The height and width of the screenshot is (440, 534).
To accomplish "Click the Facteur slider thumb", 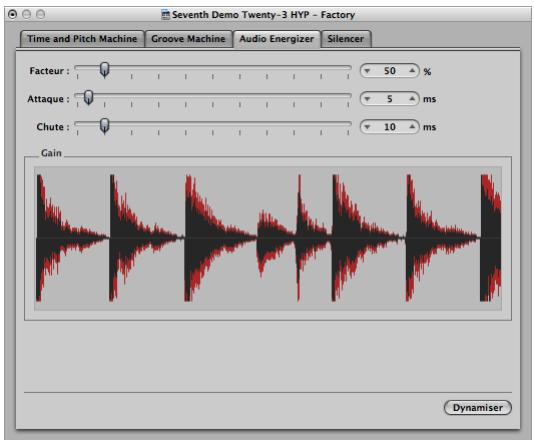I will point(105,69).
